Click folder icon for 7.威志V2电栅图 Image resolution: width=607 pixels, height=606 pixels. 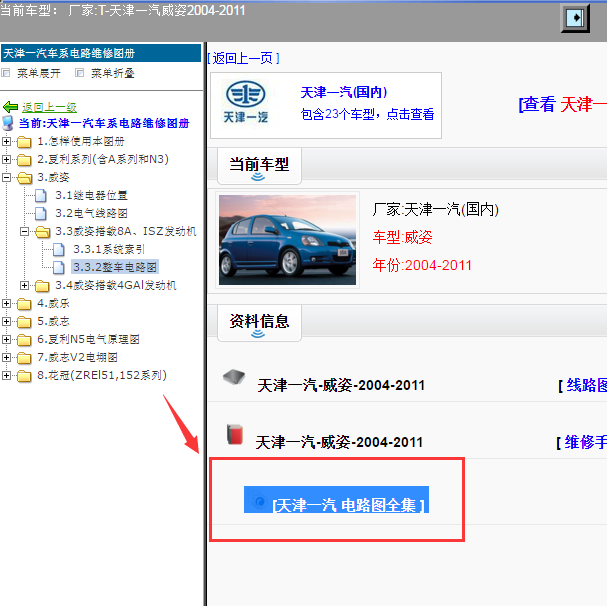(24, 358)
